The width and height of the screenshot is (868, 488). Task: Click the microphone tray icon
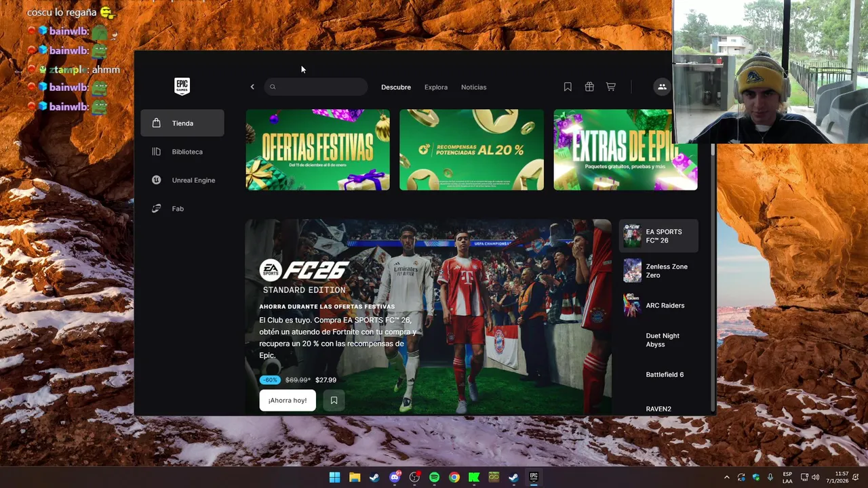770,477
